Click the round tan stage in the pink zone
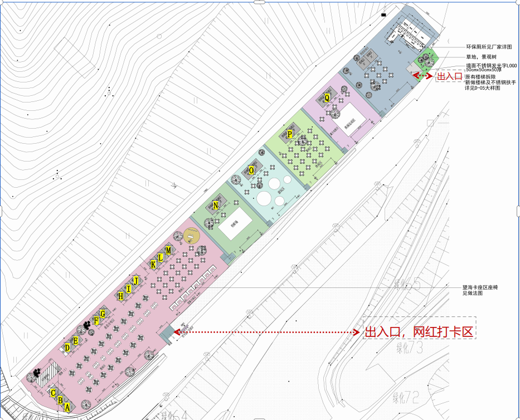This screenshot has height=420, width=520. 192,236
